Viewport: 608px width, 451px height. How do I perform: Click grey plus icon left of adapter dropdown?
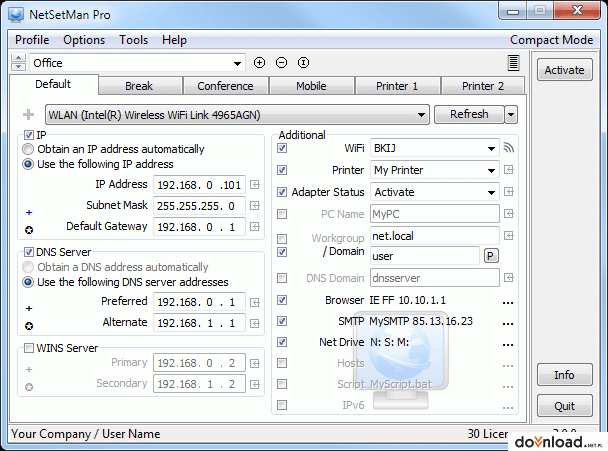click(28, 114)
